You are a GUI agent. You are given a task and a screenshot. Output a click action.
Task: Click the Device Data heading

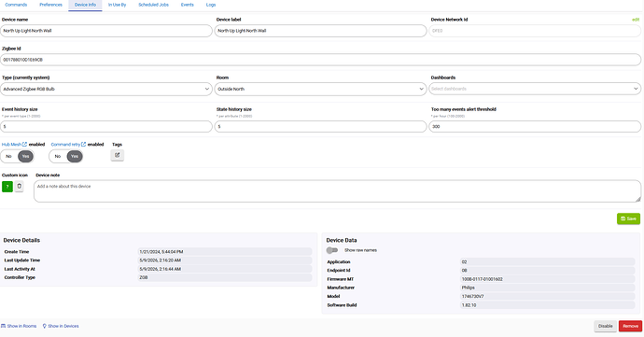[342, 241]
